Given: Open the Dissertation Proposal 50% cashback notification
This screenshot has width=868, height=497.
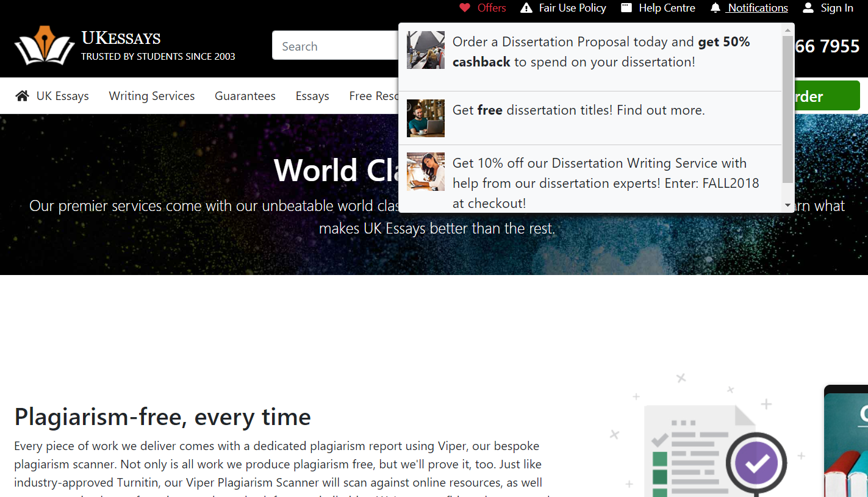Looking at the screenshot, I should pyautogui.click(x=590, y=57).
